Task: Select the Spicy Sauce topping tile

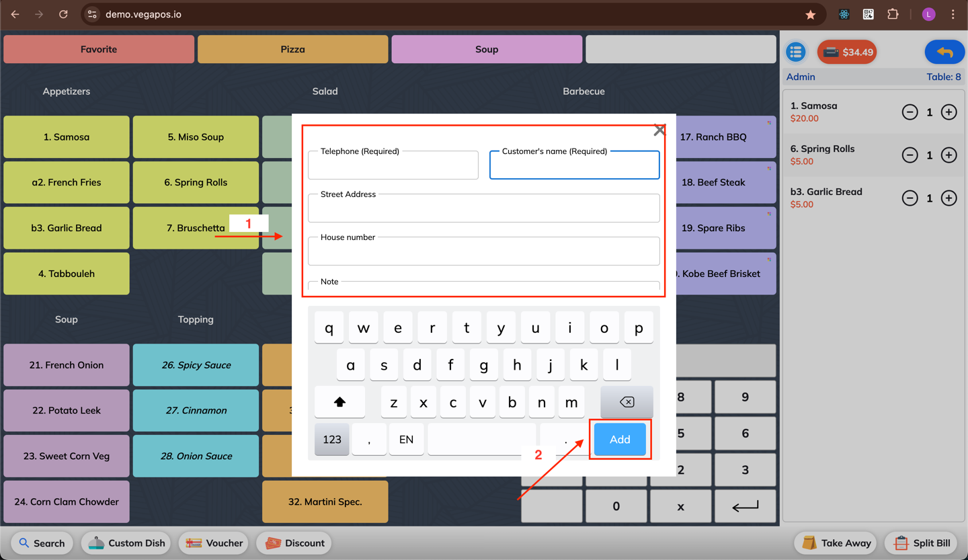Action: pyautogui.click(x=196, y=365)
